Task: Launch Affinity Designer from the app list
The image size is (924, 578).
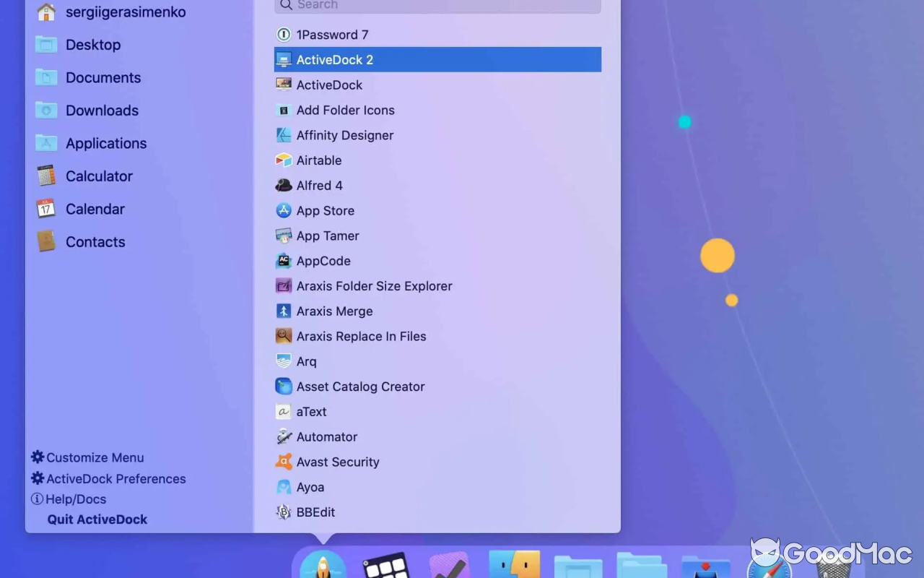Action: coord(344,135)
